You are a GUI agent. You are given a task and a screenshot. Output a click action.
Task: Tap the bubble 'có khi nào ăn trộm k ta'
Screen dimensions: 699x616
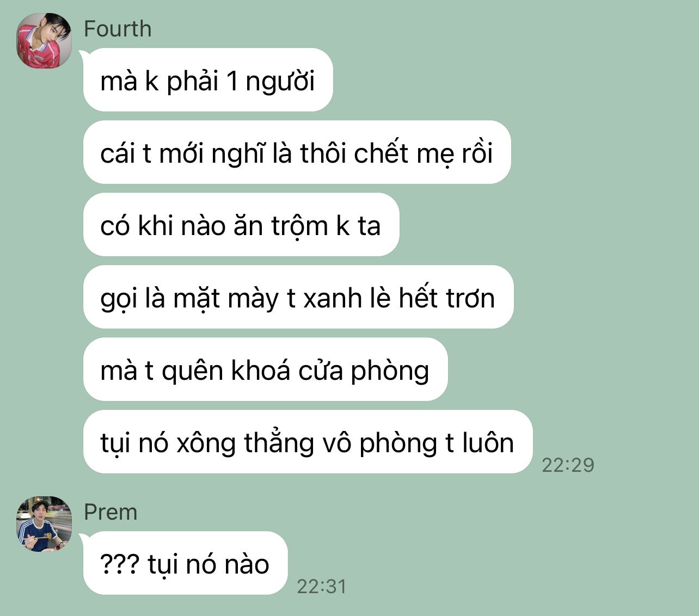coord(241,225)
